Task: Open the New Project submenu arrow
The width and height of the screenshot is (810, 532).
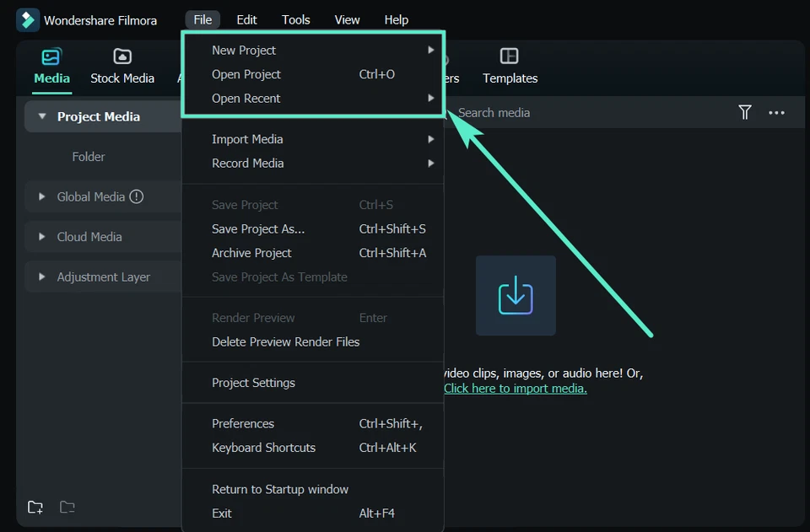Action: (431, 50)
